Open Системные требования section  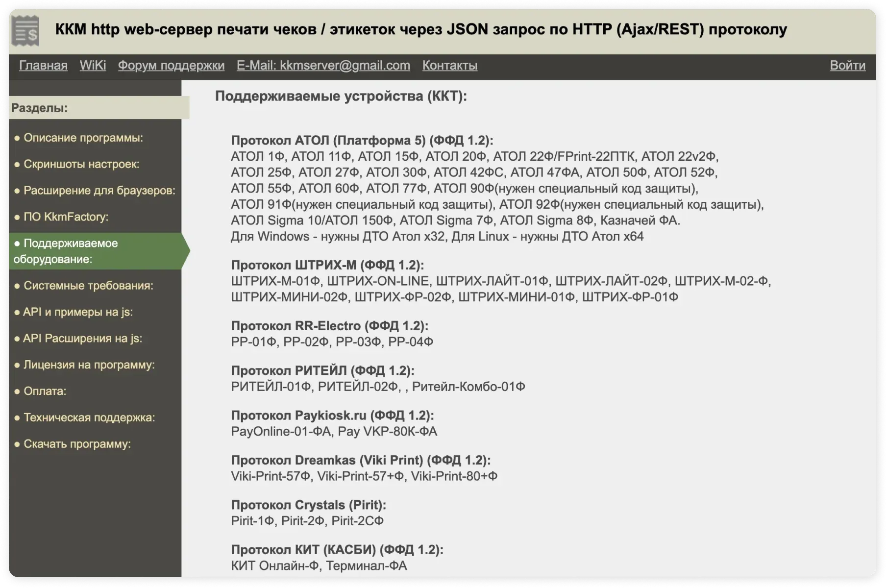88,286
